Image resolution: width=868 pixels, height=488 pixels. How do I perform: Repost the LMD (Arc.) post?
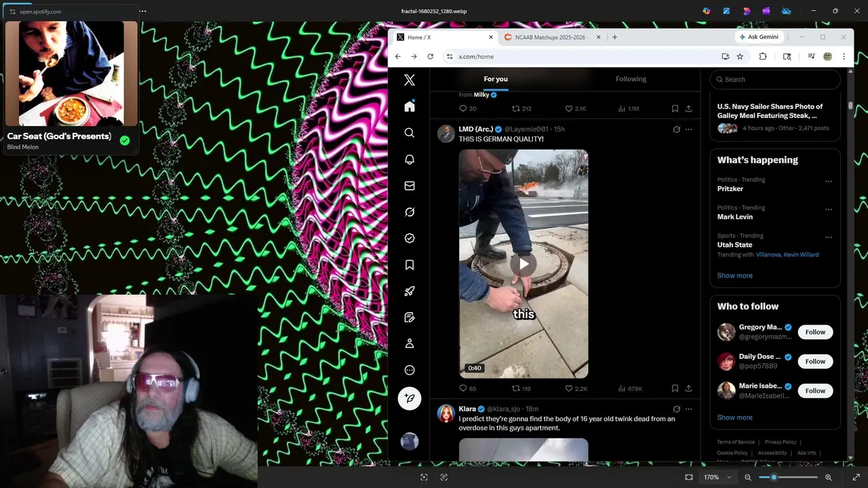click(515, 388)
